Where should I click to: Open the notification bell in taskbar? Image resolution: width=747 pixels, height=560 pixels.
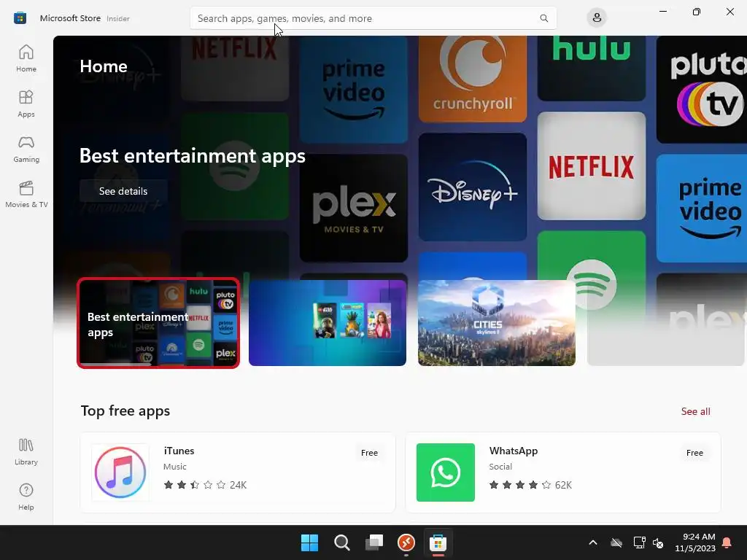(727, 542)
